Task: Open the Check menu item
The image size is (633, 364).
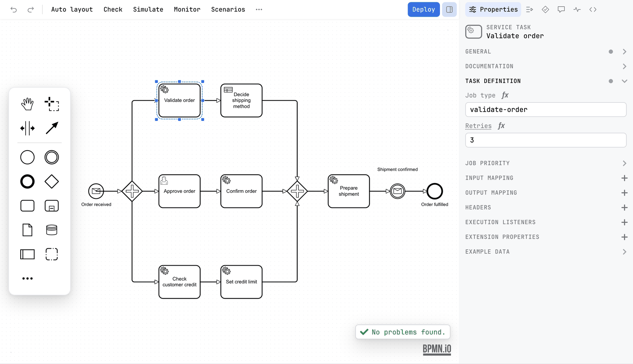Action: click(x=113, y=9)
